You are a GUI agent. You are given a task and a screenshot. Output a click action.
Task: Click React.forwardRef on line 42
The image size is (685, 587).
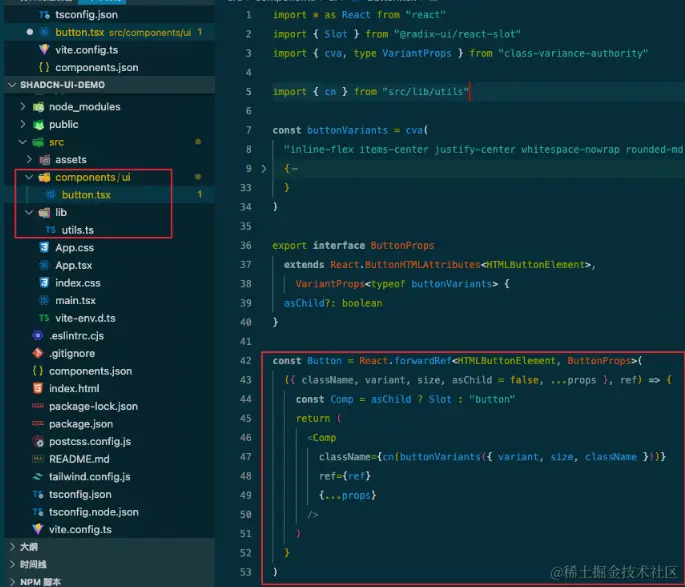tap(405, 361)
